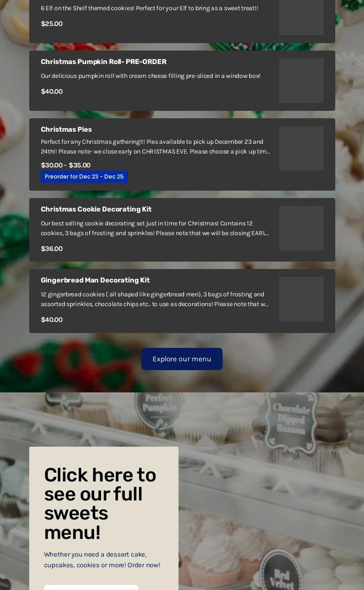
Task: Click the $30.00 - $35.00 pies price
Action: (65, 165)
